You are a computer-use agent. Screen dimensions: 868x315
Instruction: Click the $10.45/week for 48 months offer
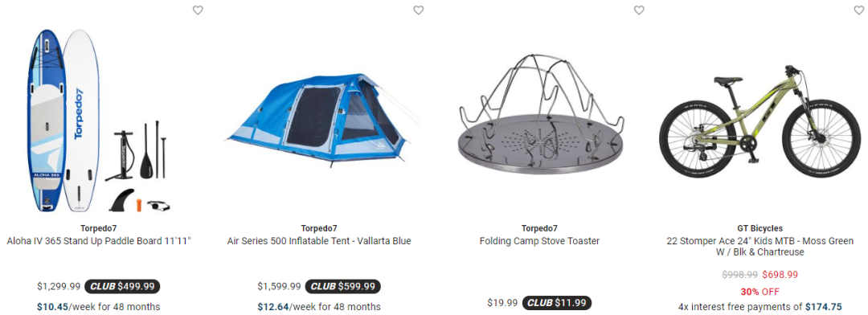pos(99,307)
